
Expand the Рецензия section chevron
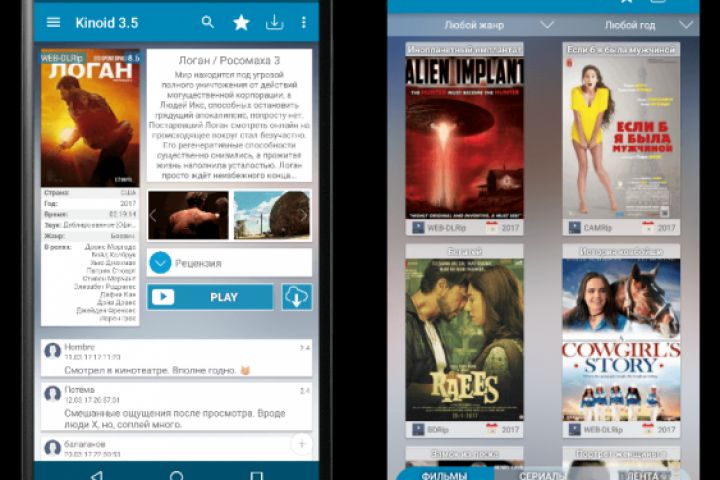click(160, 263)
